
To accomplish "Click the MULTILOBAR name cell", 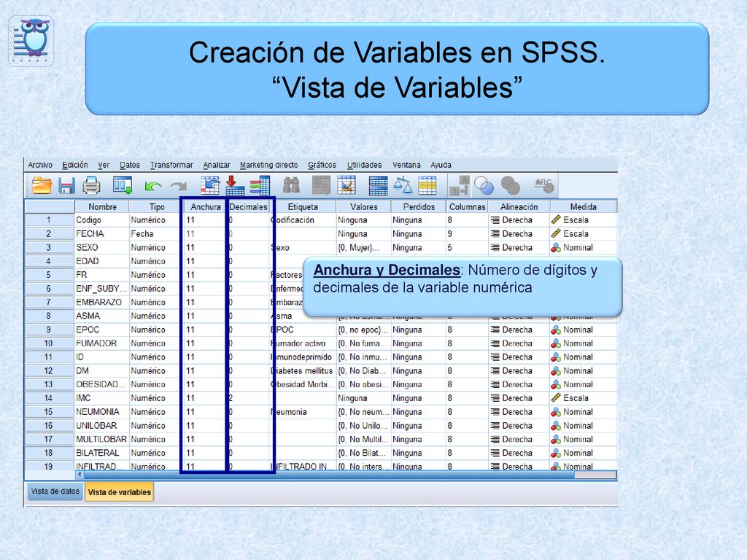I will (102, 439).
